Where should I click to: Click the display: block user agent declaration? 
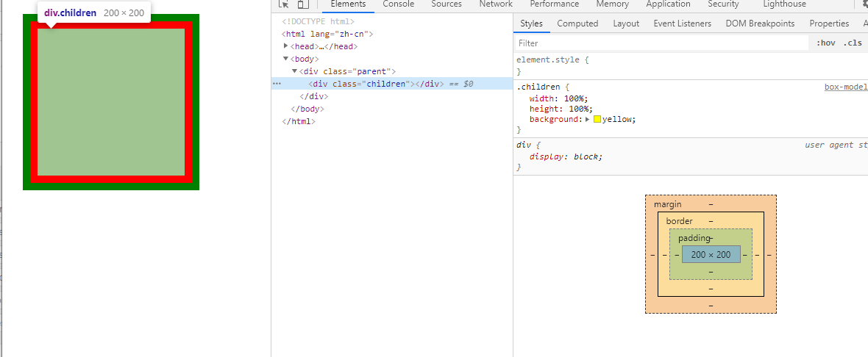[x=566, y=156]
